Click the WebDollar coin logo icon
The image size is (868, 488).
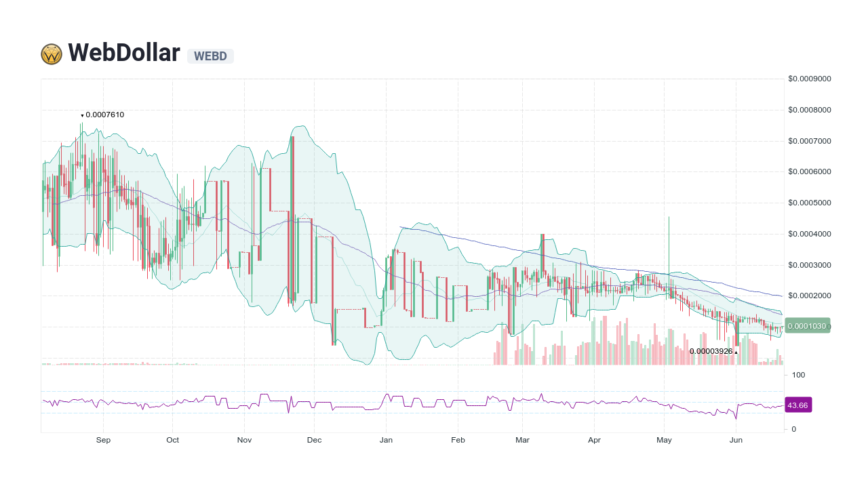[x=50, y=53]
